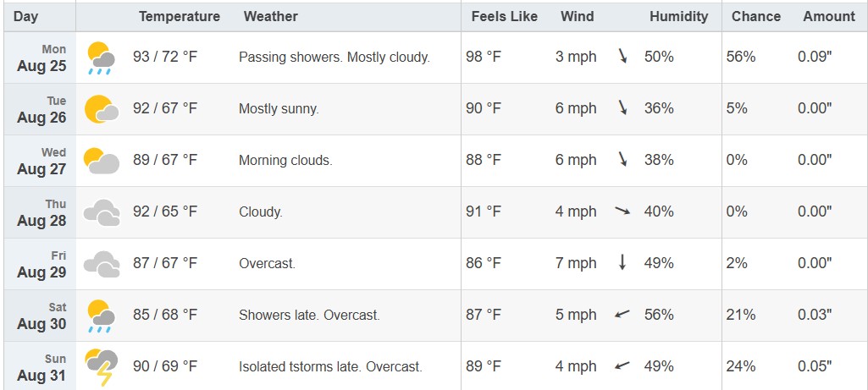Screen dimensions: 868x390
Task: Select the Humidity column header
Action: coord(678,17)
